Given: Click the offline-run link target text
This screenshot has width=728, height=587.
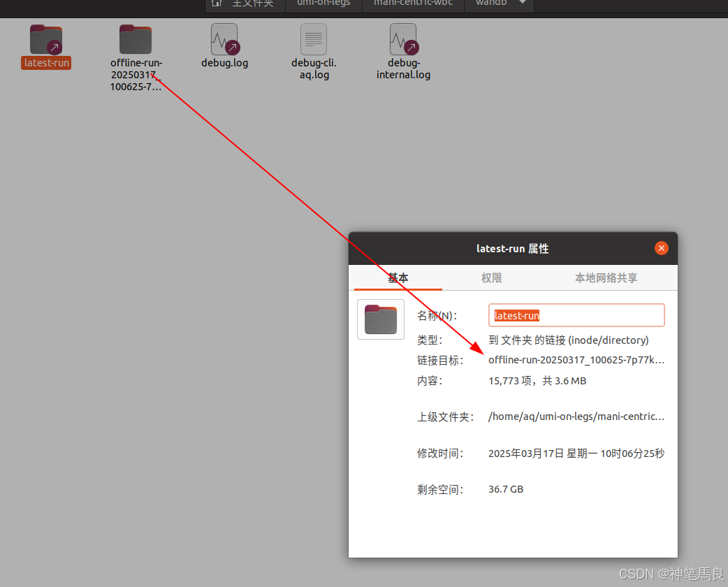Looking at the screenshot, I should (576, 359).
